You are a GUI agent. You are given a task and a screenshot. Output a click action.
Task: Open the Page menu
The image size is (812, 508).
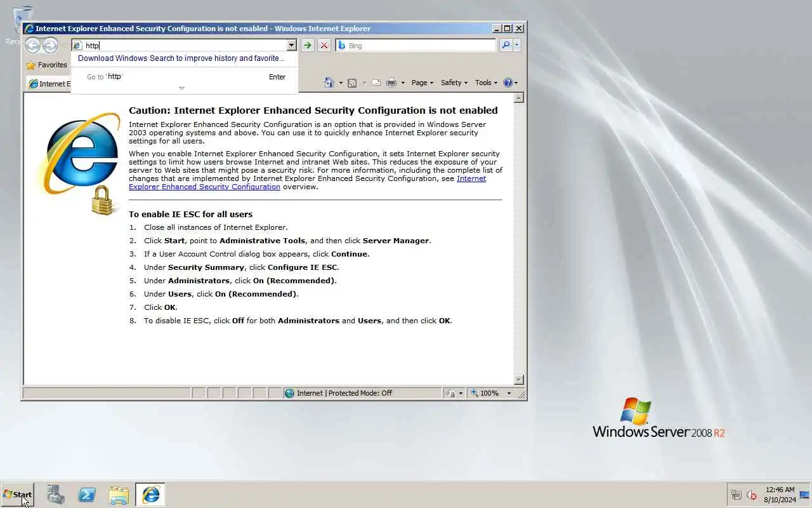click(x=422, y=83)
